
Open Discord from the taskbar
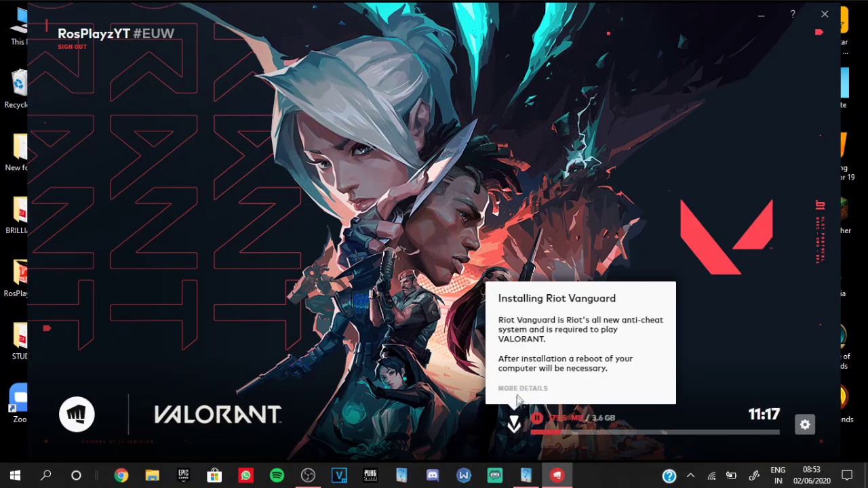pos(433,476)
